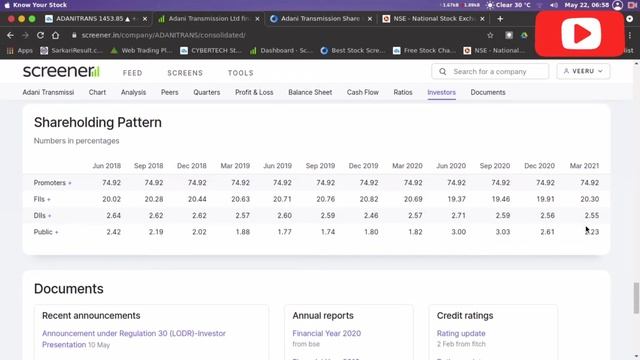Switch to the Adani Transmission Ltd tab
Image resolution: width=640 pixels, height=360 pixels.
pos(209,19)
